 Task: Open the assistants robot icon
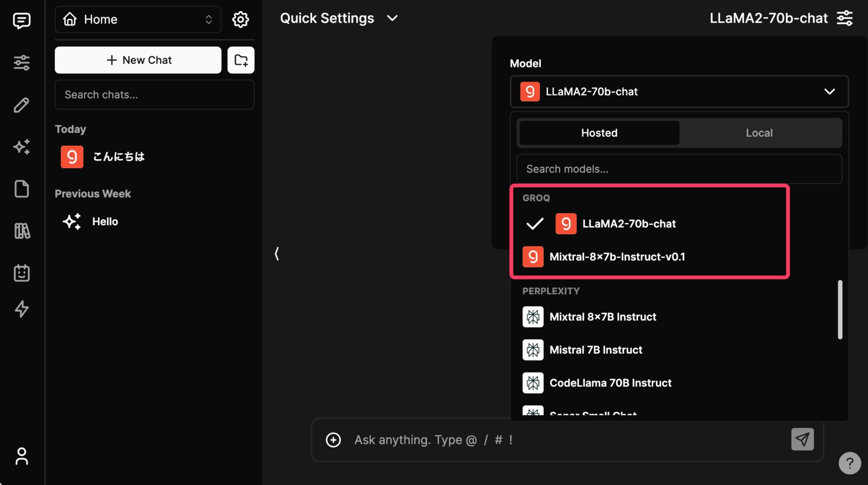pos(22,273)
